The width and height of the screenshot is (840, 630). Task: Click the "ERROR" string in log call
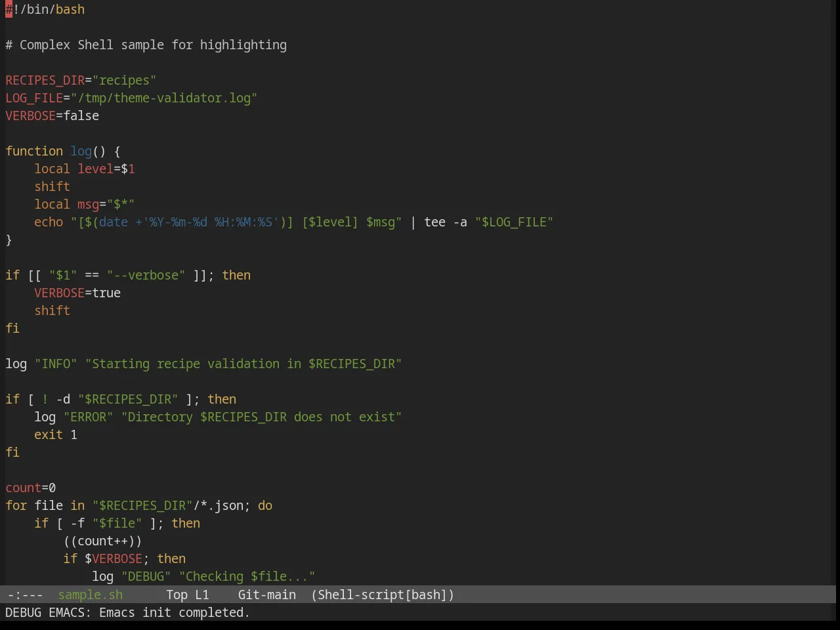coord(88,417)
